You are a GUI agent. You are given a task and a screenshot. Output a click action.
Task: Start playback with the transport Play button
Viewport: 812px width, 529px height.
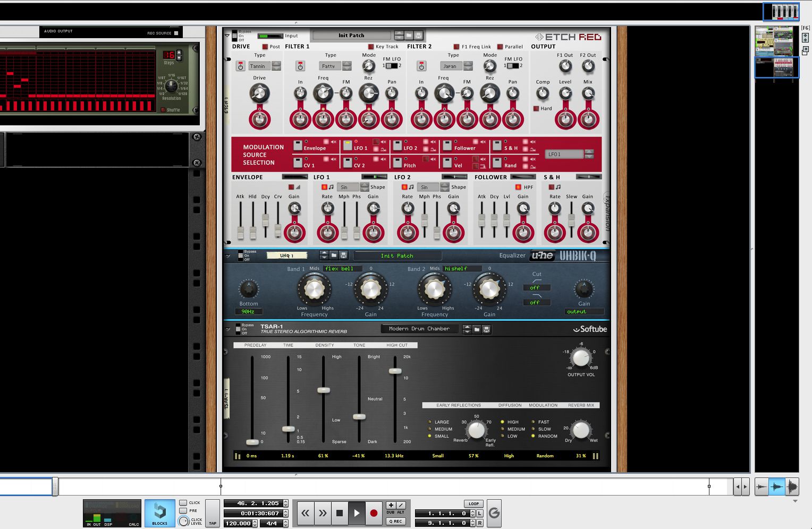(357, 513)
